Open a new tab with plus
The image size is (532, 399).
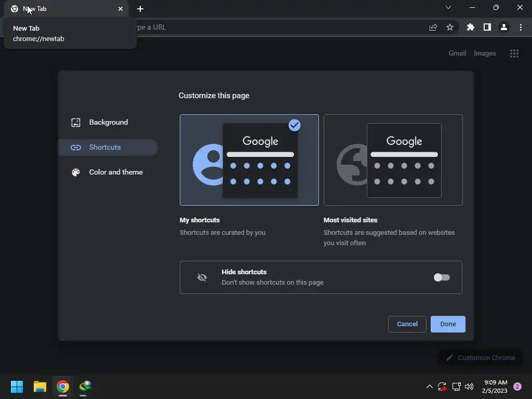click(x=140, y=9)
